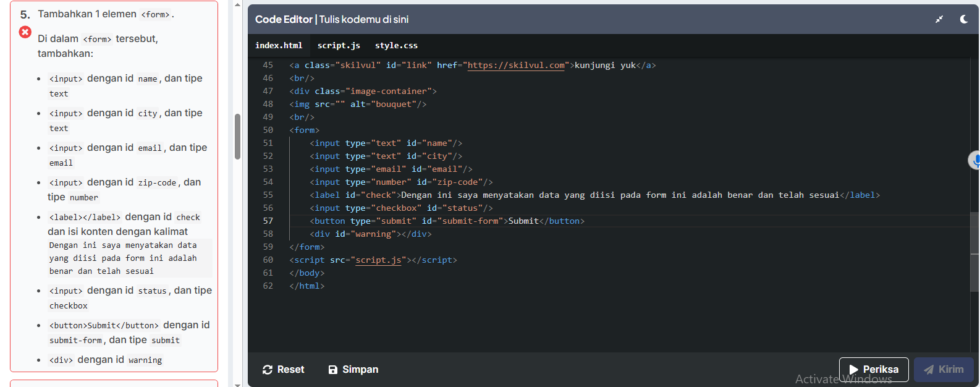Click the closing </form> tag on line 59
This screenshot has height=387, width=980.
click(x=307, y=247)
